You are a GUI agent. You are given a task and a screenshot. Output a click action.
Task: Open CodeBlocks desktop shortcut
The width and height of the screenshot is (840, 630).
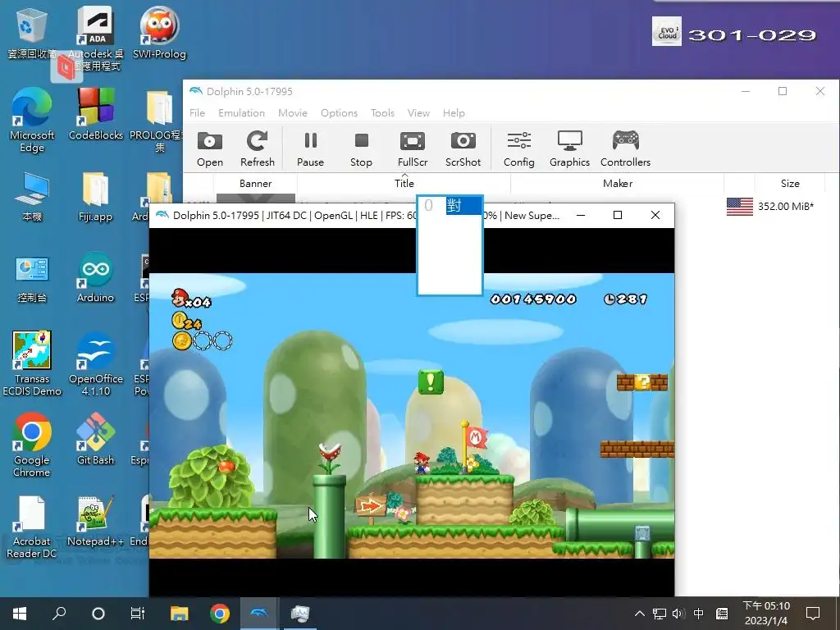[95, 114]
